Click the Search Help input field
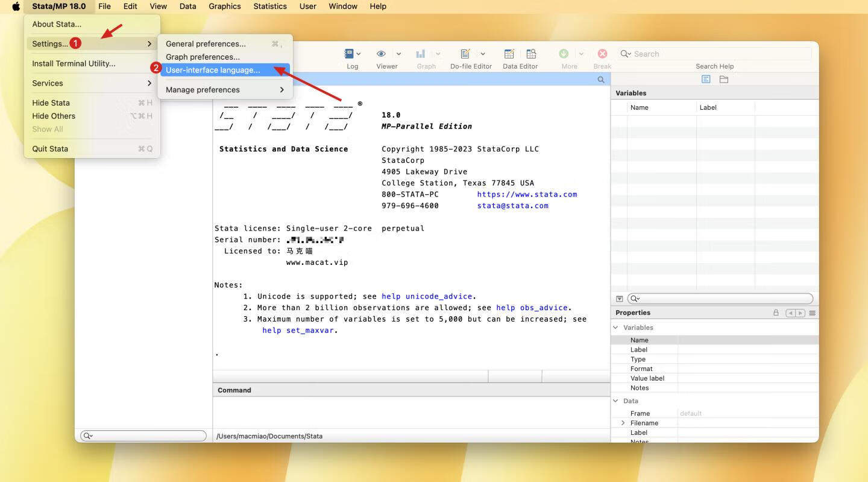Viewport: 868px width, 482px height. [x=715, y=54]
